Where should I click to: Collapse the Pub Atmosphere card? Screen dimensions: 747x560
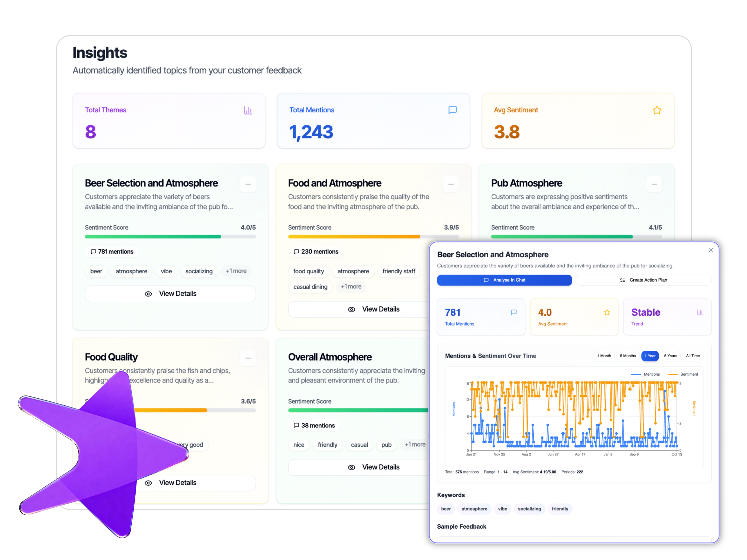pos(654,184)
